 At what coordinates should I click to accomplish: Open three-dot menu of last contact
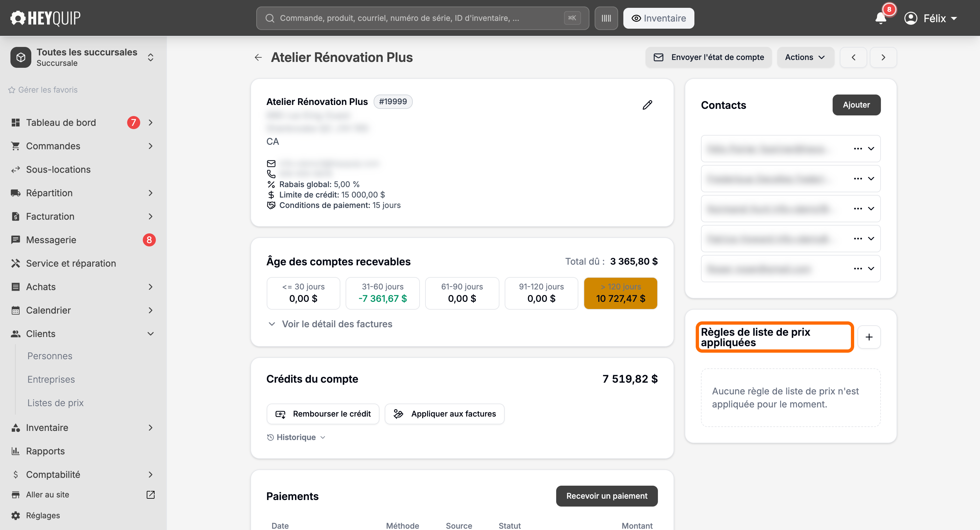(x=857, y=269)
